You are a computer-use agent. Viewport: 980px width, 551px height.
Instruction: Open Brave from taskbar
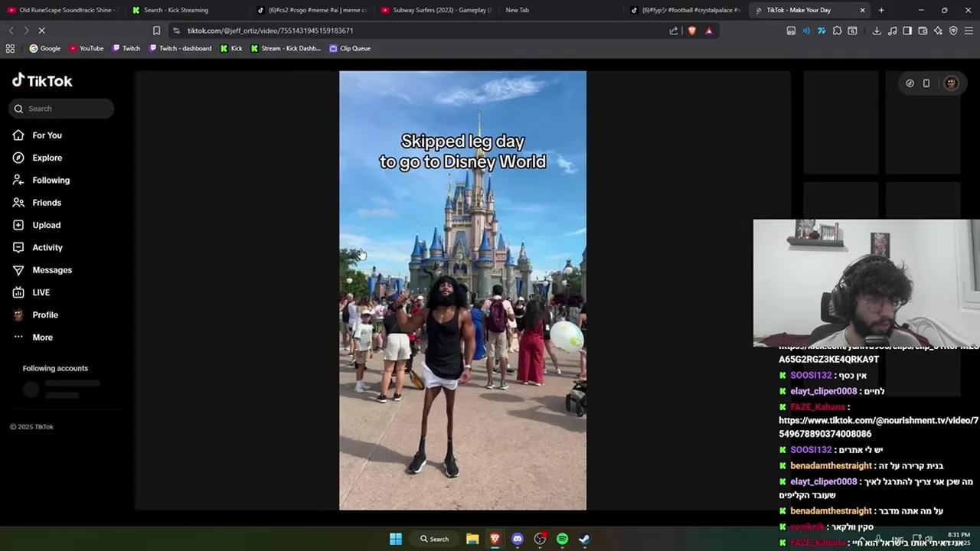coord(495,539)
